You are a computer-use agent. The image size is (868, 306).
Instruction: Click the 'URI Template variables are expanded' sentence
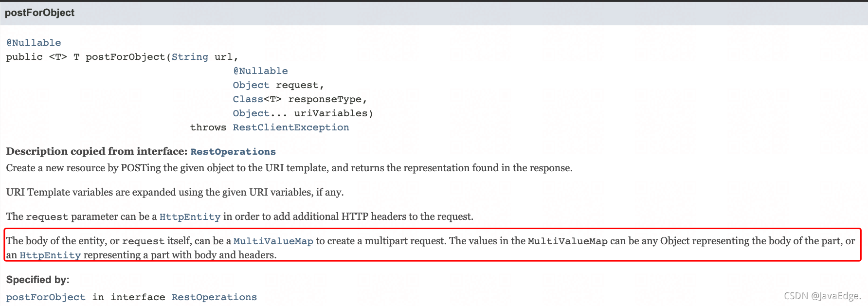175,192
